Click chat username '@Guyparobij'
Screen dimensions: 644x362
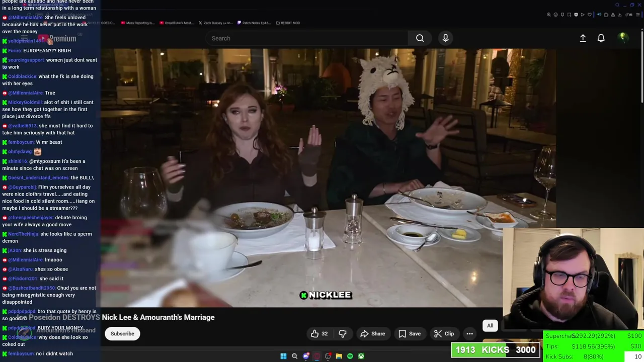coord(22,187)
